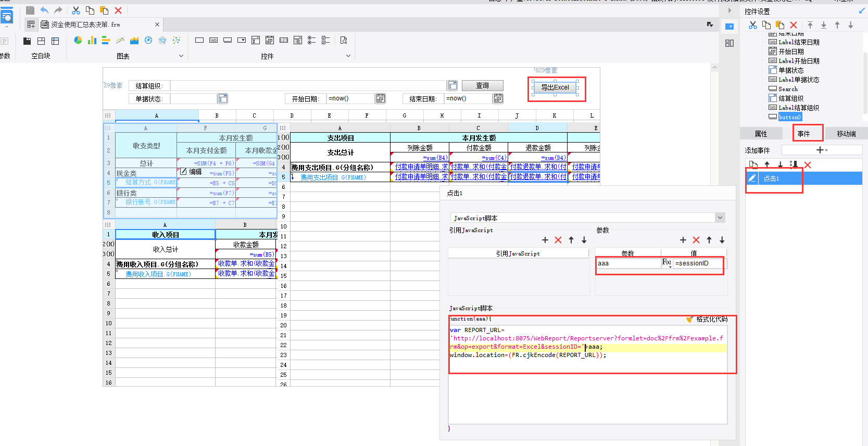Switch to the 移动端 tab
The image size is (868, 446).
(847, 134)
